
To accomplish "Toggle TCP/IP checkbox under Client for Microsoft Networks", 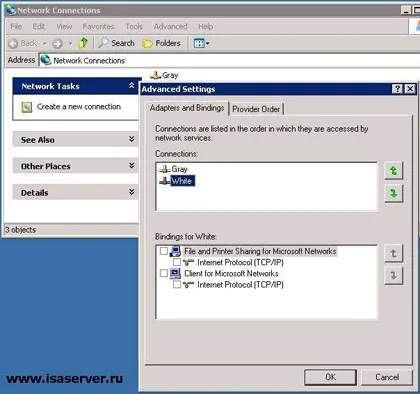I will 177,284.
